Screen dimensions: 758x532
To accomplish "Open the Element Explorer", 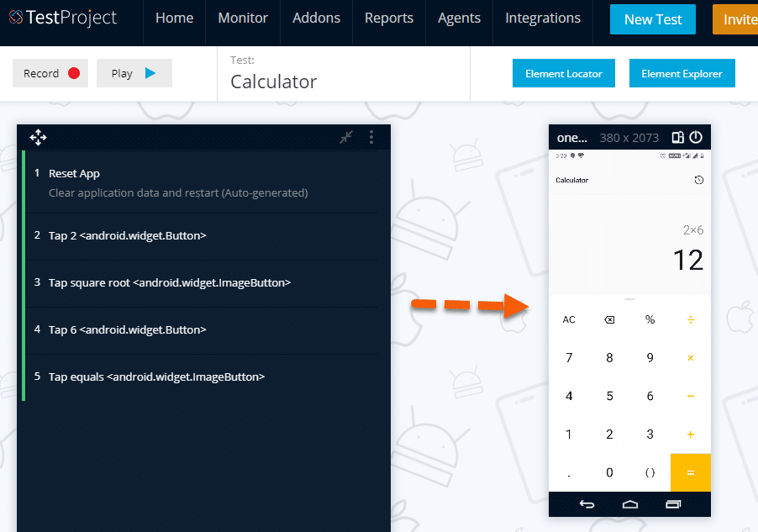I will click(x=682, y=73).
